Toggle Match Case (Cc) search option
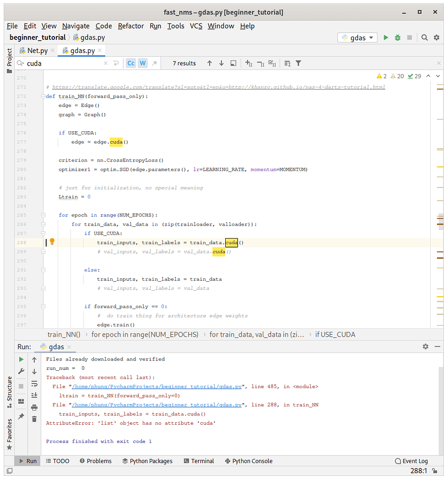 (x=131, y=63)
